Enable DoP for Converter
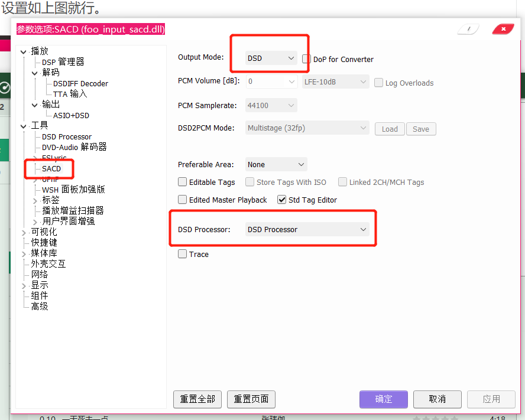This screenshot has height=420, width=525. 306,59
